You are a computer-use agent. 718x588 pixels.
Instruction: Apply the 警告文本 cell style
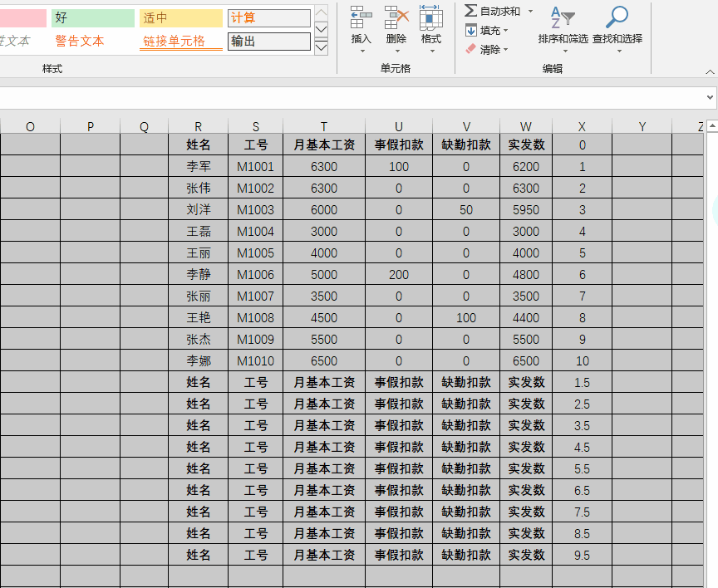(93, 42)
